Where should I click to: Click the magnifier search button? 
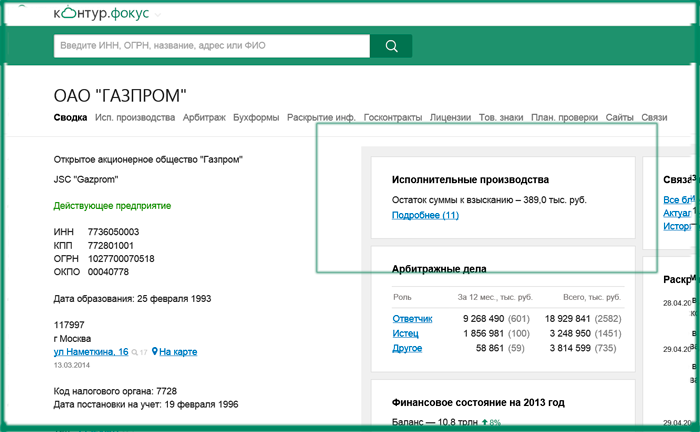coord(391,46)
